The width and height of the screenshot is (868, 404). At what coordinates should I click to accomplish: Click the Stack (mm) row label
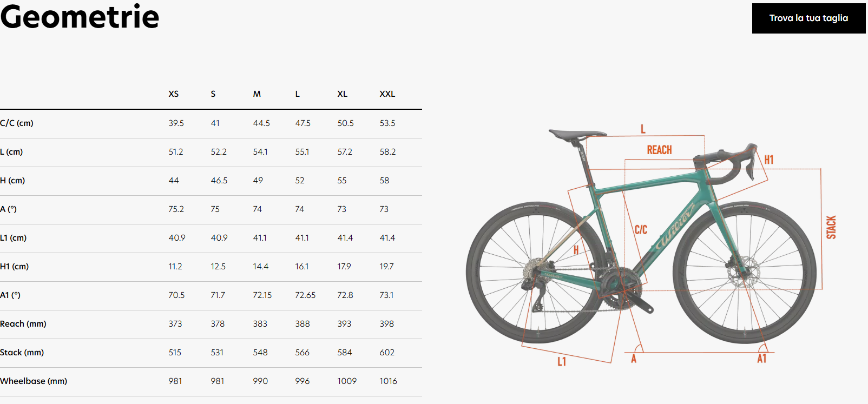pyautogui.click(x=22, y=353)
